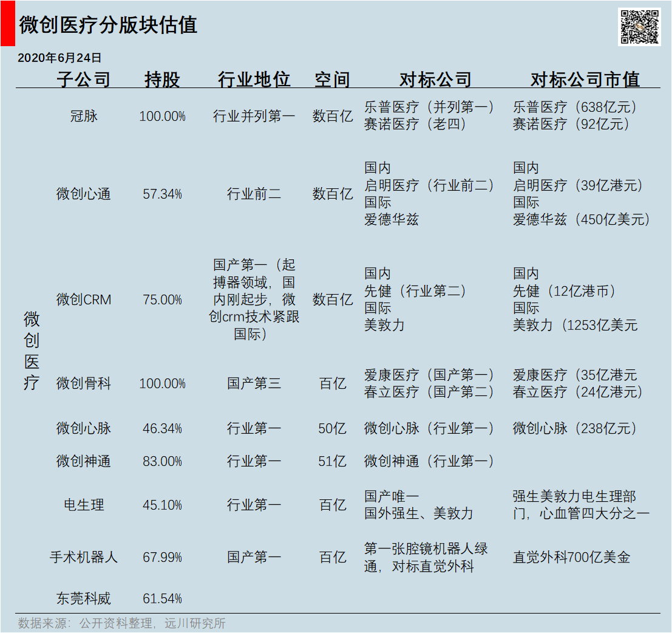Select the "50亿" space value
This screenshot has width=672, height=633.
coord(332,428)
